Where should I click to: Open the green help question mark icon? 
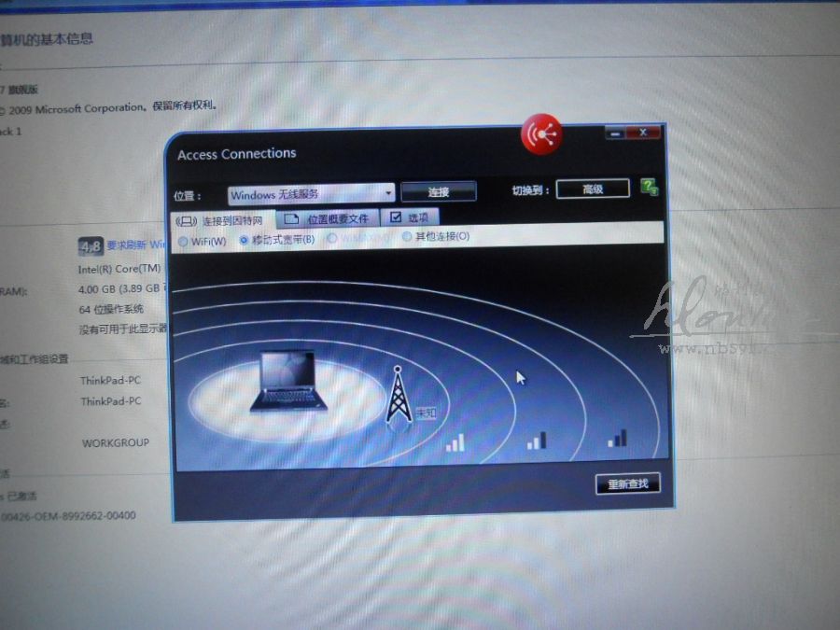pos(649,188)
